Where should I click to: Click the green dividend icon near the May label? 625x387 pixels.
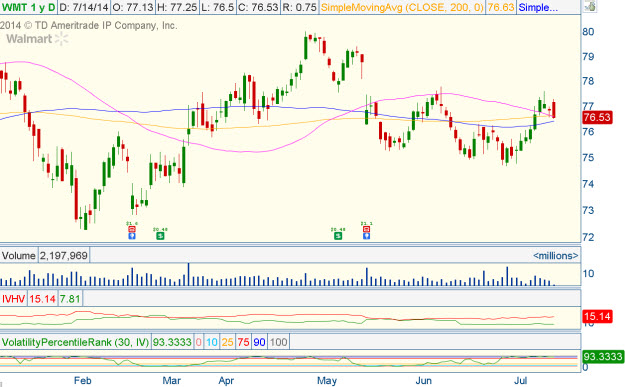pos(338,236)
